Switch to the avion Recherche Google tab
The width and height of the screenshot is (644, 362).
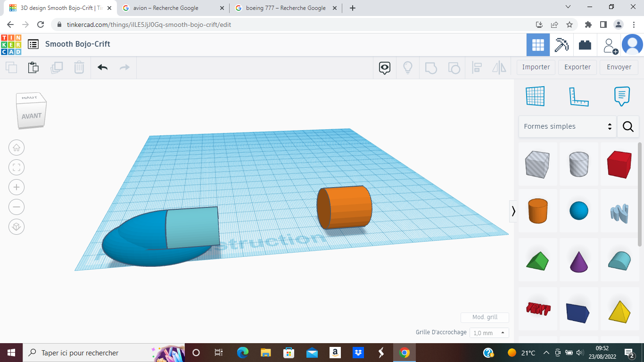(x=173, y=8)
